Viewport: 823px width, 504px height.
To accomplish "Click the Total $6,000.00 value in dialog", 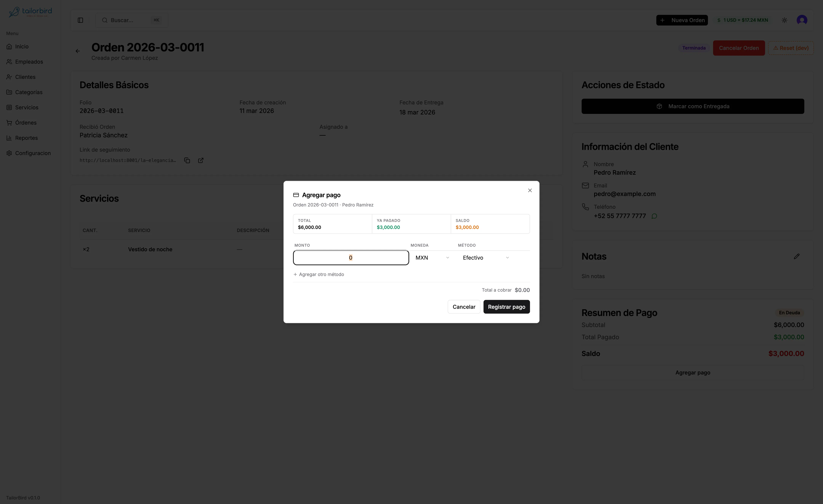I will [x=309, y=227].
